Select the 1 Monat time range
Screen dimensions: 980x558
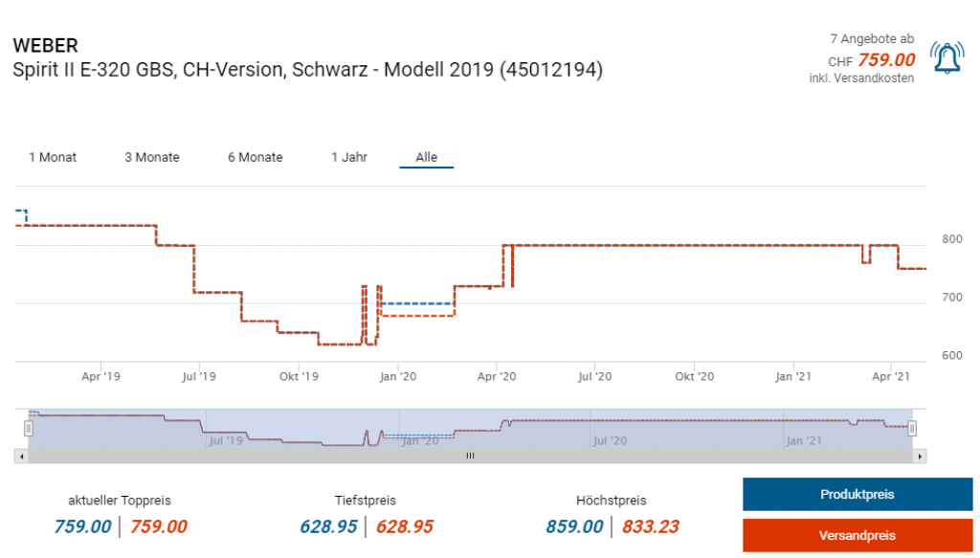click(53, 157)
